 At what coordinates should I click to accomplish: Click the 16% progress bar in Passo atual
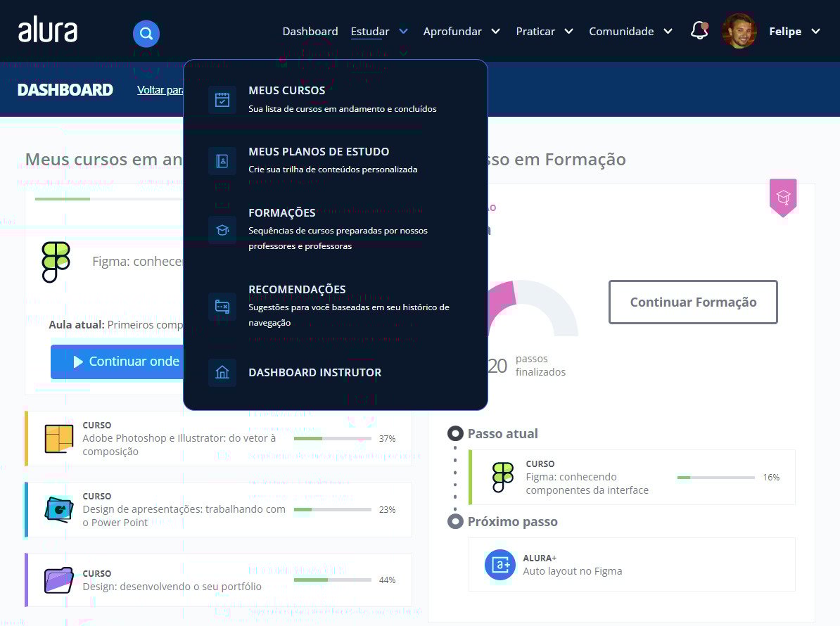point(716,477)
